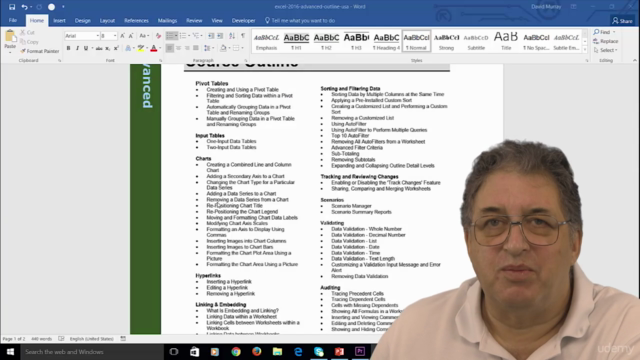
Task: Switch to the Mailings tab
Action: coord(167,20)
